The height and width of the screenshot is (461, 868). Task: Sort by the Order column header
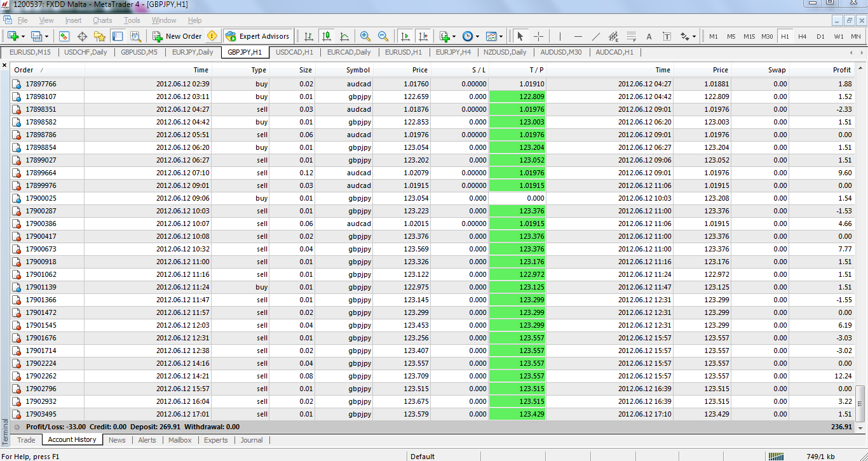pyautogui.click(x=48, y=70)
